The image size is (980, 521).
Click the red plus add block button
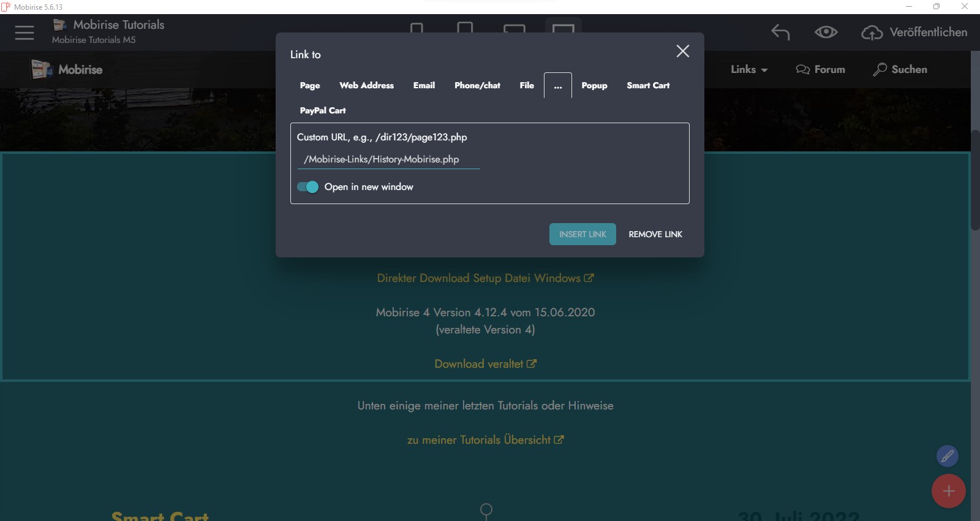[x=948, y=491]
